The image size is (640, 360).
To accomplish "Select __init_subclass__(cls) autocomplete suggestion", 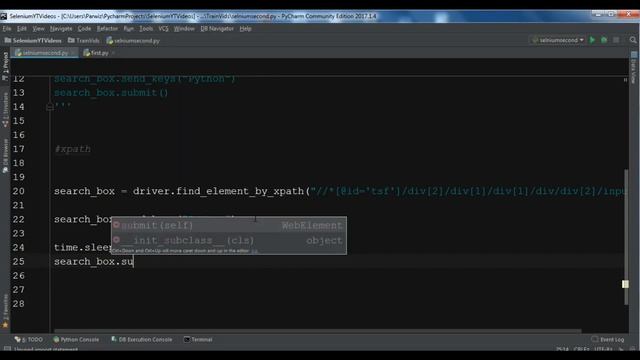I will 229,240.
